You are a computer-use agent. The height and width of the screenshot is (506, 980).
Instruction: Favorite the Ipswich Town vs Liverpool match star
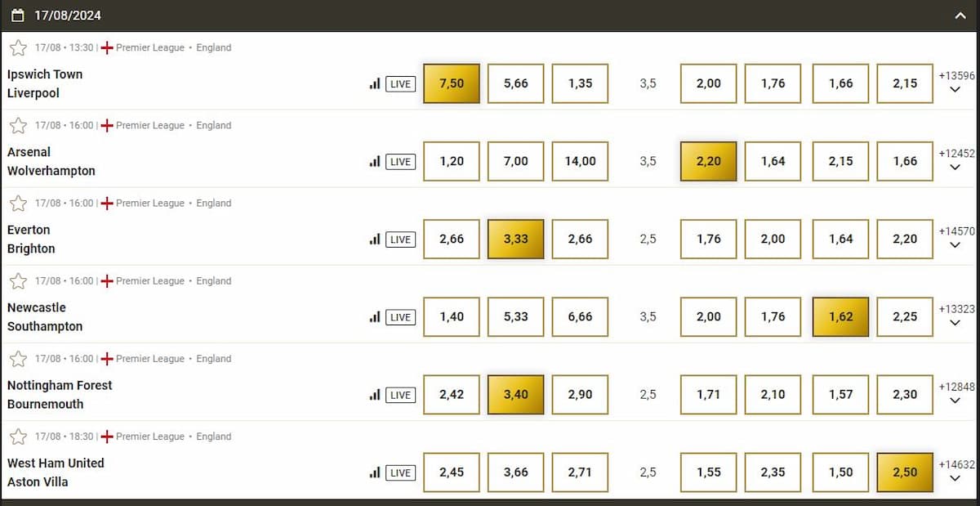(18, 47)
